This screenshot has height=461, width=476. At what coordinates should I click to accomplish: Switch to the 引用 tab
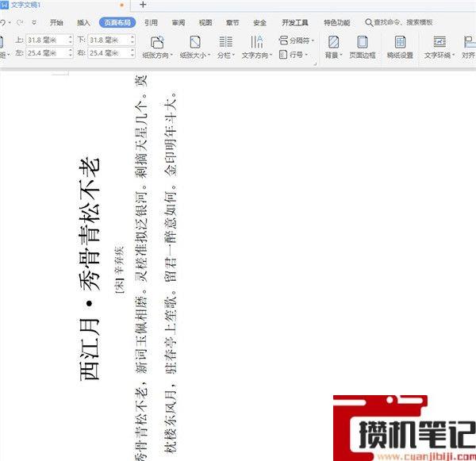[x=151, y=22]
